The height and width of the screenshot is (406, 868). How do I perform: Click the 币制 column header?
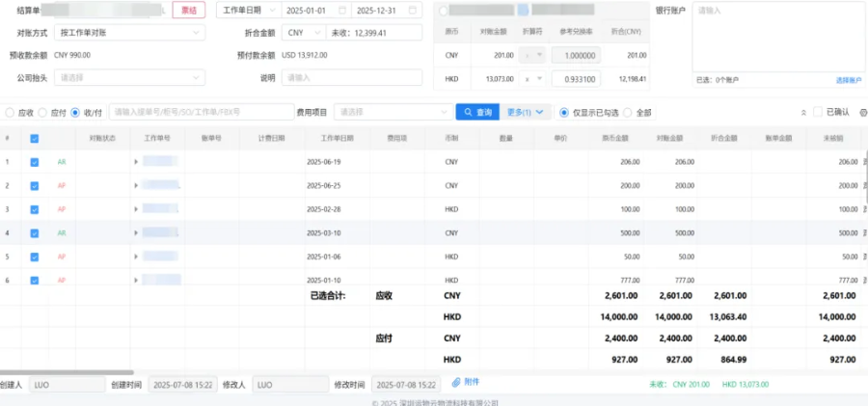coord(451,139)
